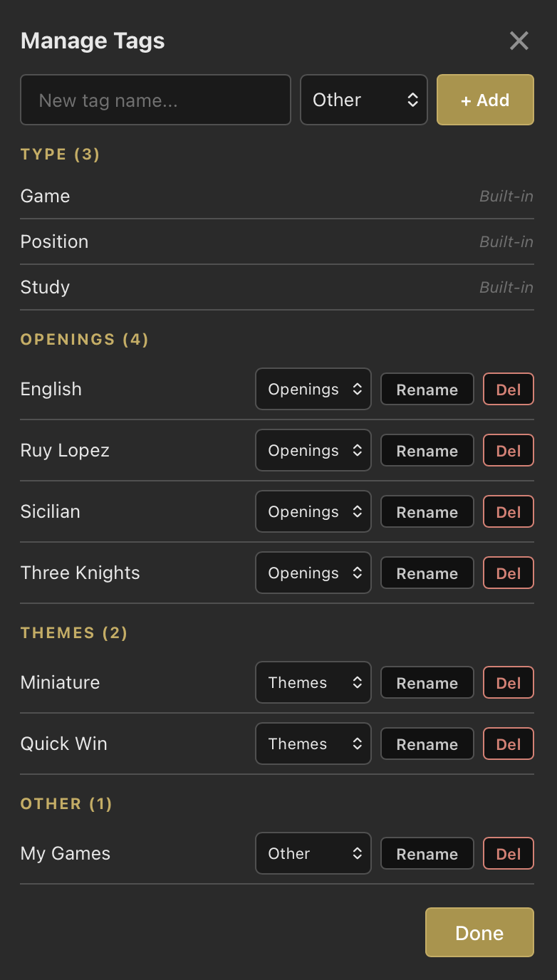Rename the My Games tag
Viewport: 557px width, 980px height.
click(427, 853)
